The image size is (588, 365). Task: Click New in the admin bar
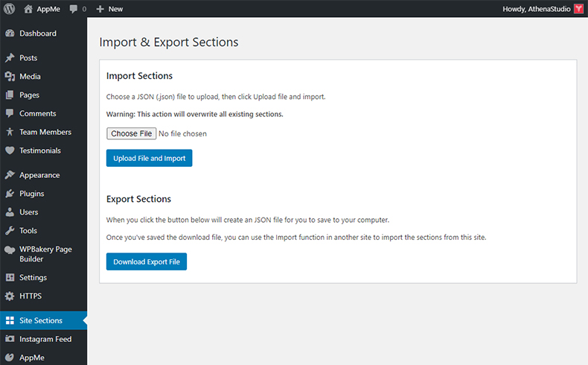115,9
